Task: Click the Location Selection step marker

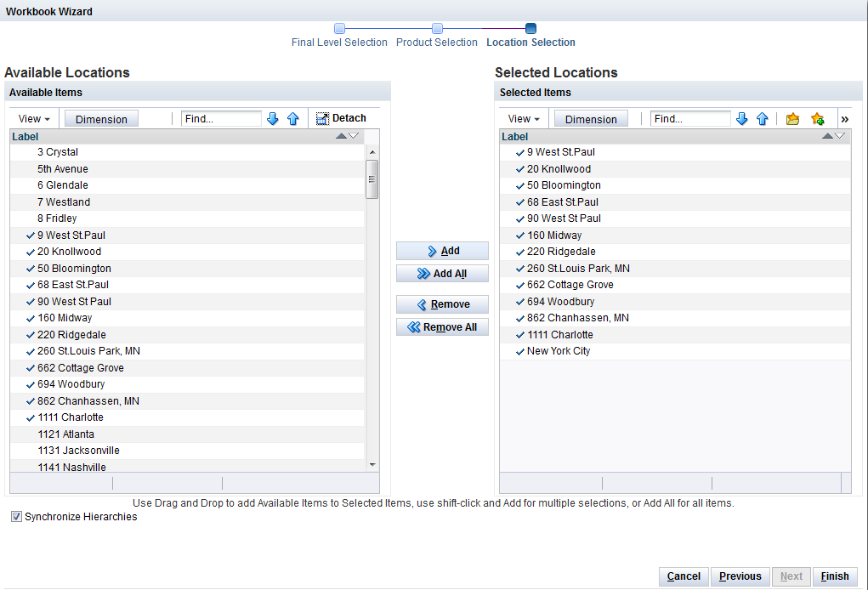Action: pos(530,28)
